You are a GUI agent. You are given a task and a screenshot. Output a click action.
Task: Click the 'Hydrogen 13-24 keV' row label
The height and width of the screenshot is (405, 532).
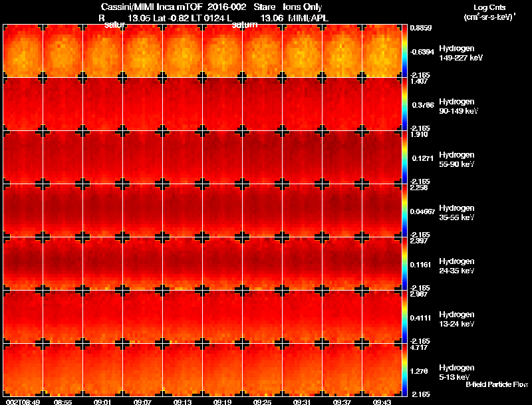457,319
